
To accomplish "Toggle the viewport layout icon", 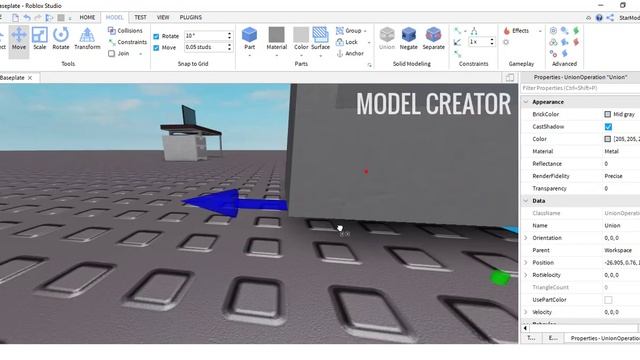I will [509, 78].
